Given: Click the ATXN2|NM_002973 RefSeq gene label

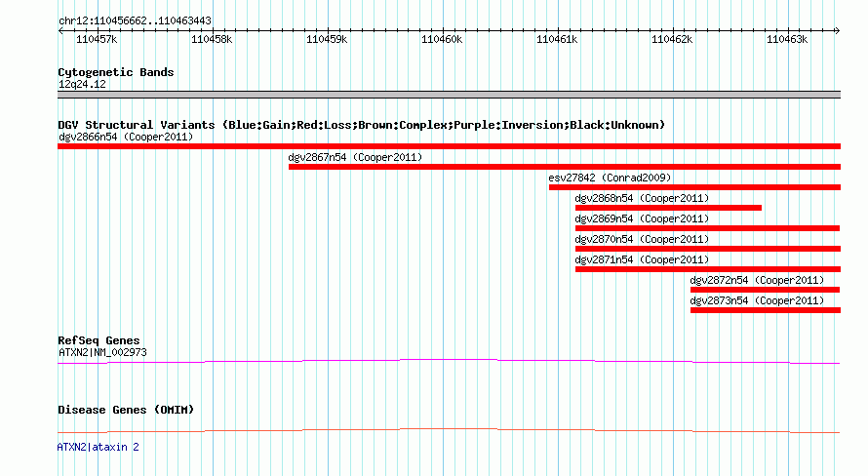Looking at the screenshot, I should click(102, 352).
